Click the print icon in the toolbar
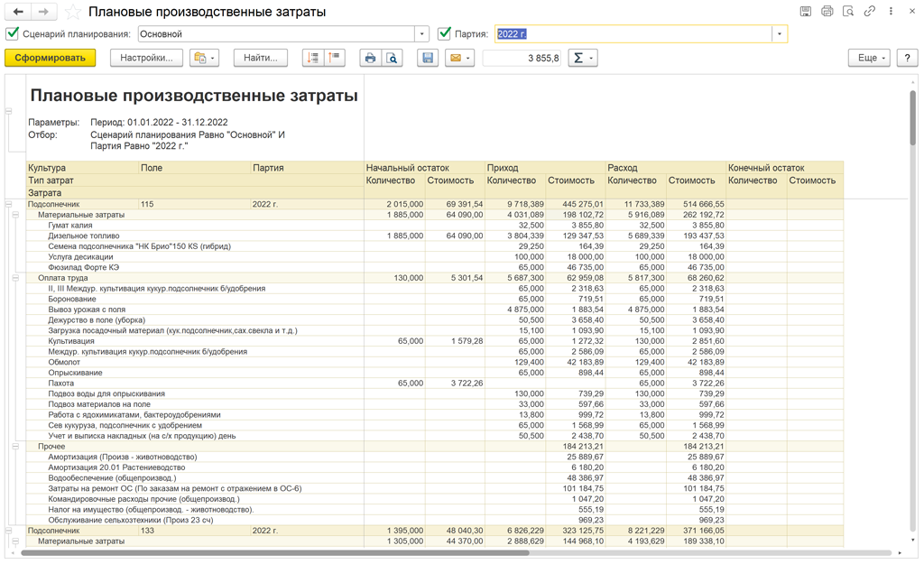Image resolution: width=924 pixels, height=564 pixels. [370, 58]
